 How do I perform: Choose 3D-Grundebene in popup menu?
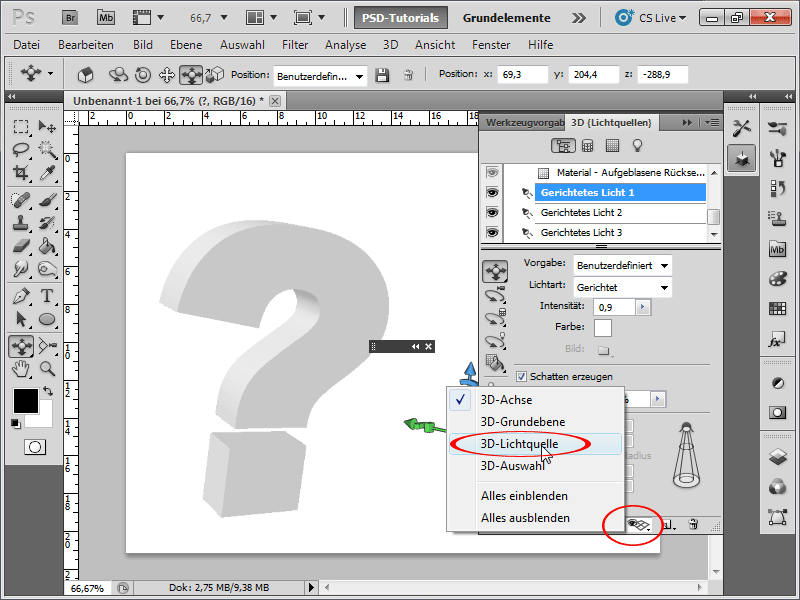point(535,422)
